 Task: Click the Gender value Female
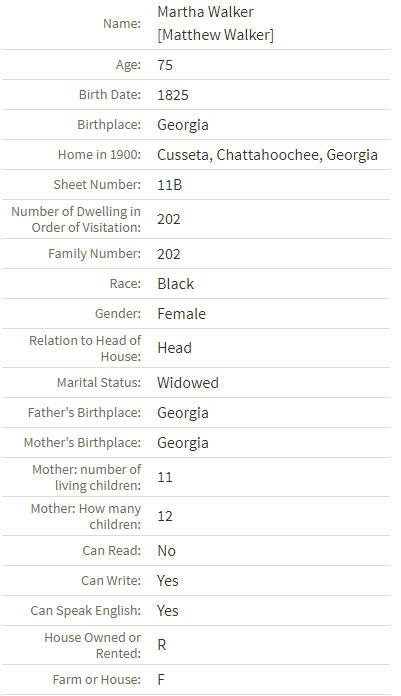pos(181,314)
